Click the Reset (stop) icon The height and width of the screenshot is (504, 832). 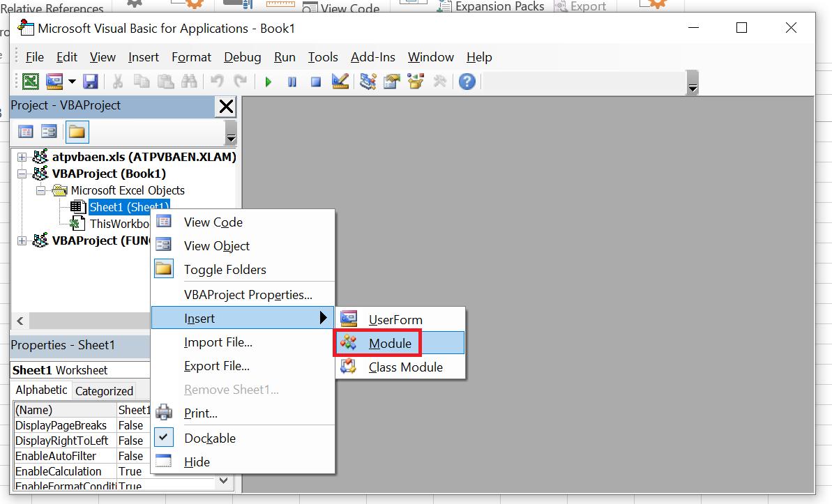click(315, 82)
